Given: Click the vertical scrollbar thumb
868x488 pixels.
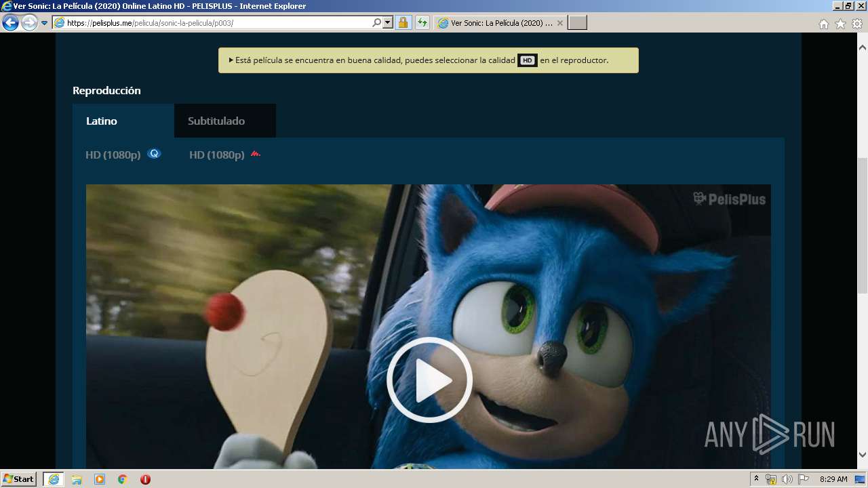Looking at the screenshot, I should coord(863,225).
